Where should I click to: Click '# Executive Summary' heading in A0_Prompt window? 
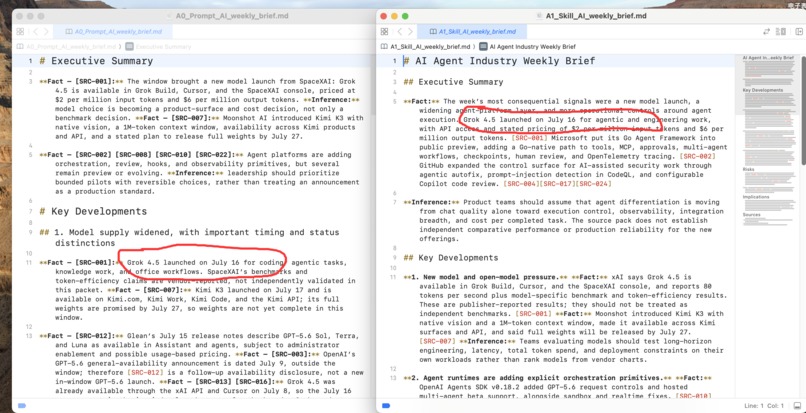pyautogui.click(x=96, y=61)
